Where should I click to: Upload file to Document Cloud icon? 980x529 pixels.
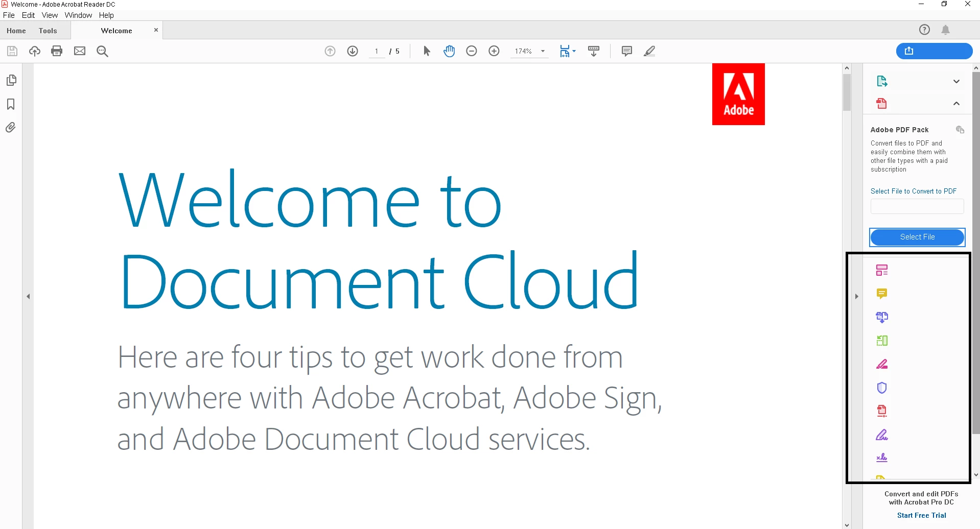point(35,51)
